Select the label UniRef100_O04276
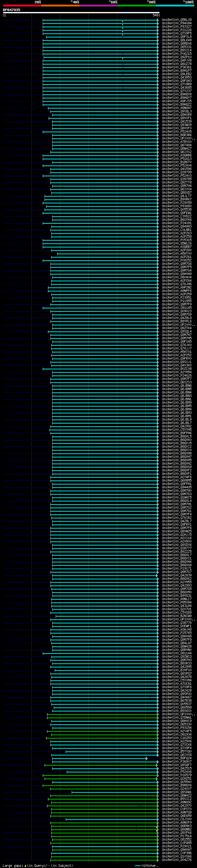 tap(176, 860)
